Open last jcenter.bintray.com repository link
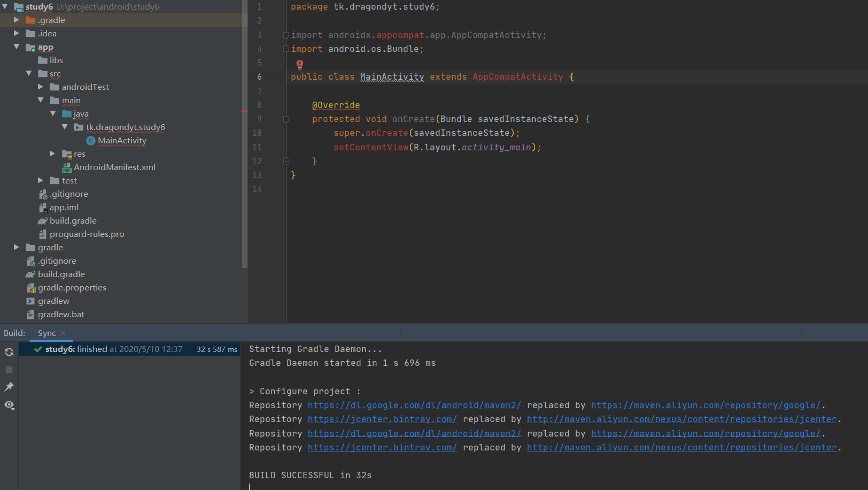Screen dimensions: 868x490 tap(382, 448)
